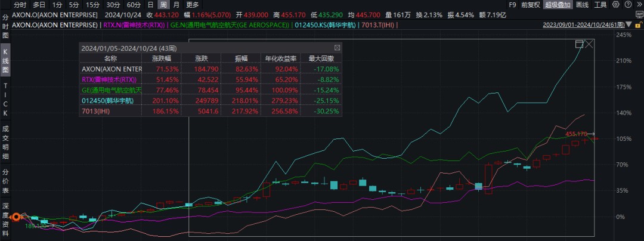Select the 012450(韩华宇航) row in popup
Image resolution: width=644 pixels, height=241 pixels.
[210, 100]
